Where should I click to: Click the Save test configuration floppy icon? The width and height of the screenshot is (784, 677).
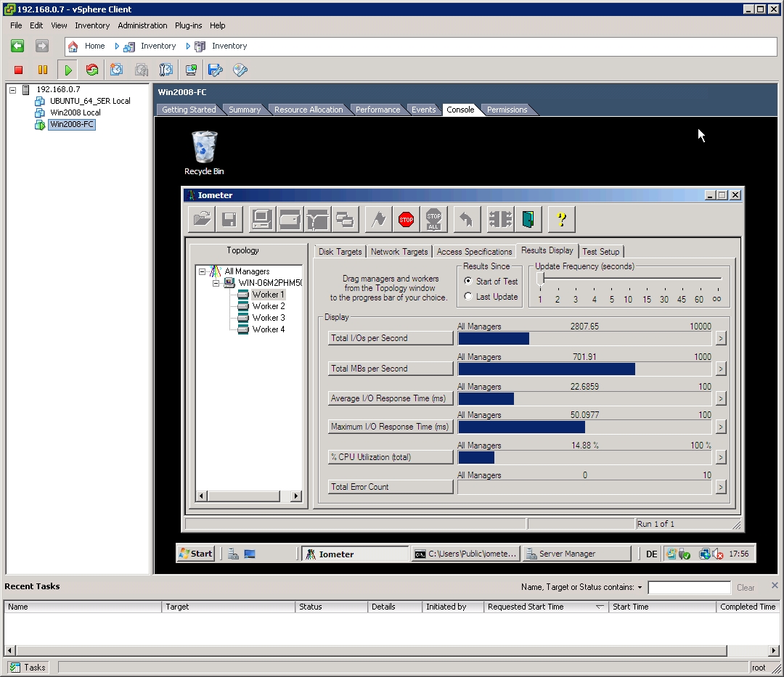coord(229,219)
